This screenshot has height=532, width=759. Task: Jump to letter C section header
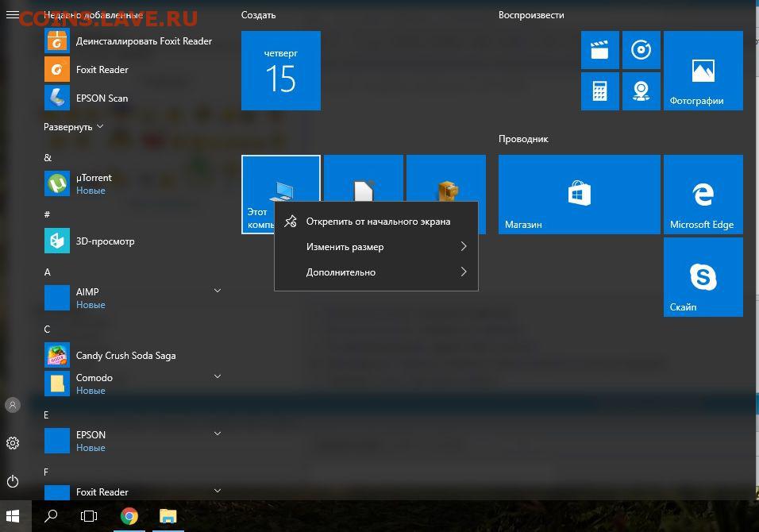pyautogui.click(x=47, y=330)
